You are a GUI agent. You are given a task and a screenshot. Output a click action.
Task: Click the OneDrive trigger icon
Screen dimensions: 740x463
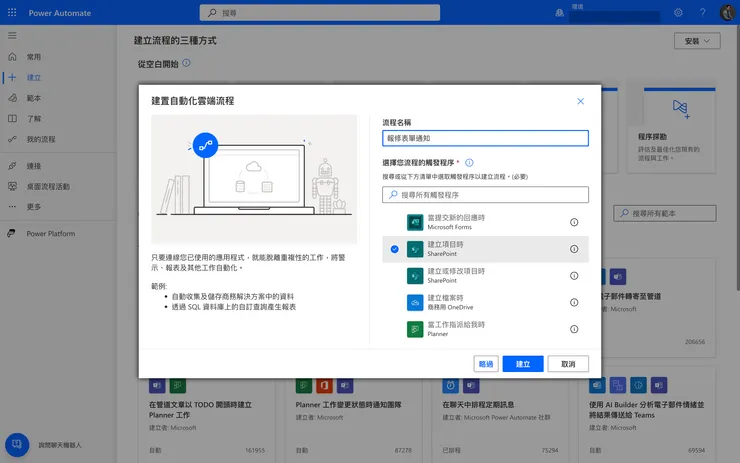pos(415,303)
